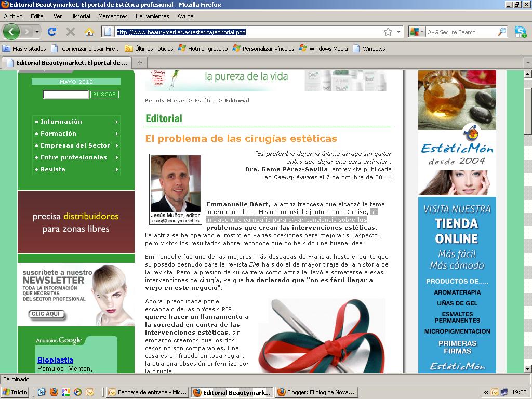Click CLIC AQUI newsletter button
This screenshot has height=399, width=532.
(46, 314)
